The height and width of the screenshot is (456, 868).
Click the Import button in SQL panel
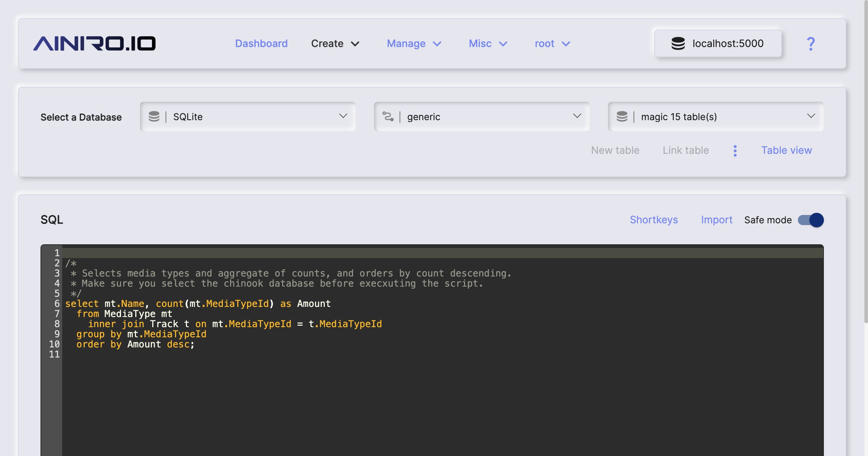pos(716,219)
